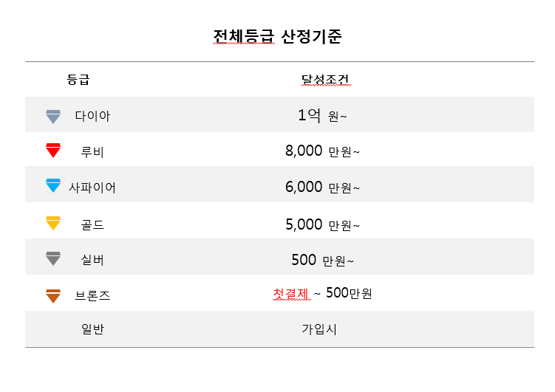Click the title 전체등급 산정기준
The image size is (555, 392).
(277, 36)
